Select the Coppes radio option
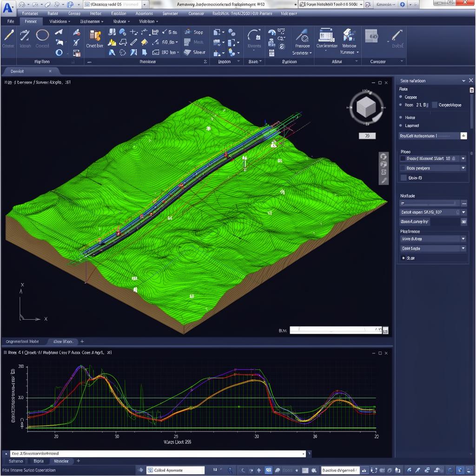The height and width of the screenshot is (476, 476). coord(401,97)
